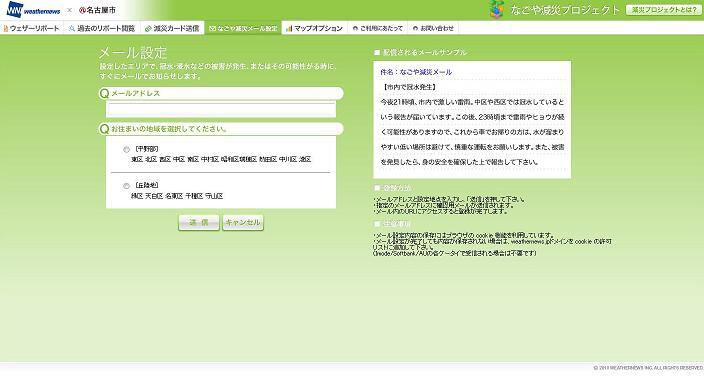Viewport: 704px width, 376px height.
Task: Open the ウェザーリポート tab
Action: [31, 28]
